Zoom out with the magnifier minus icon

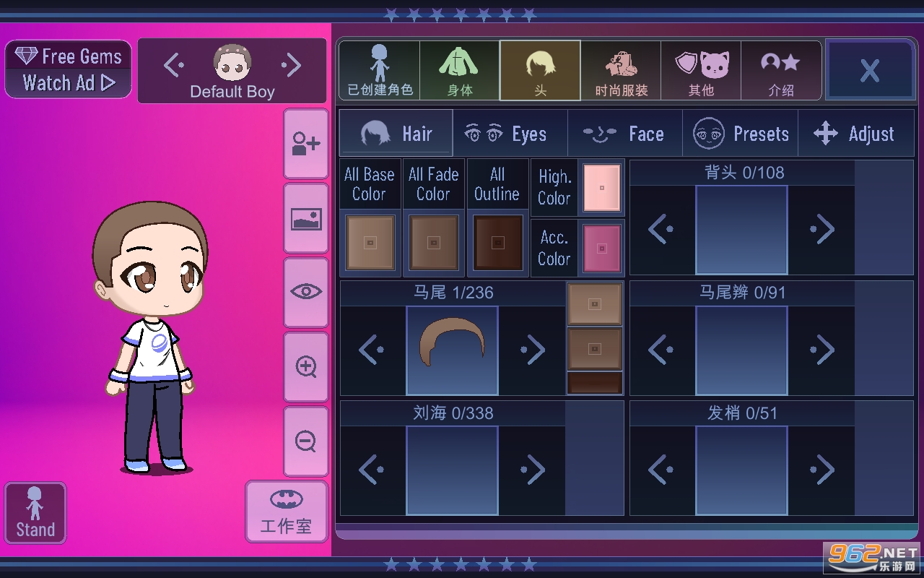[x=306, y=441]
